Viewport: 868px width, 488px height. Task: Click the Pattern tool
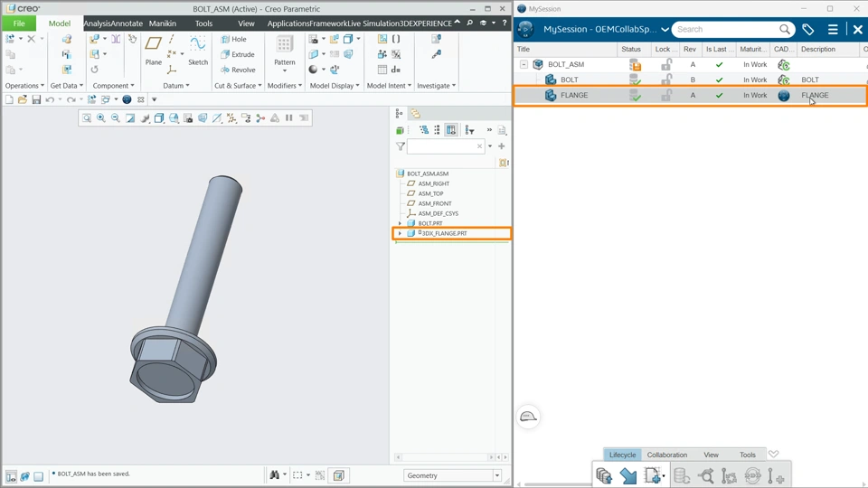click(285, 51)
